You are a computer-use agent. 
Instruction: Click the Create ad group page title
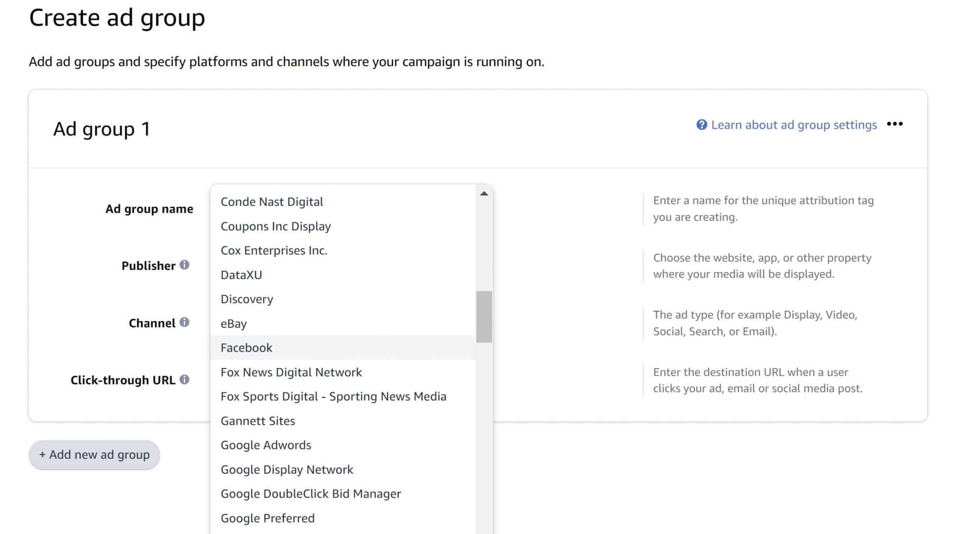(117, 18)
